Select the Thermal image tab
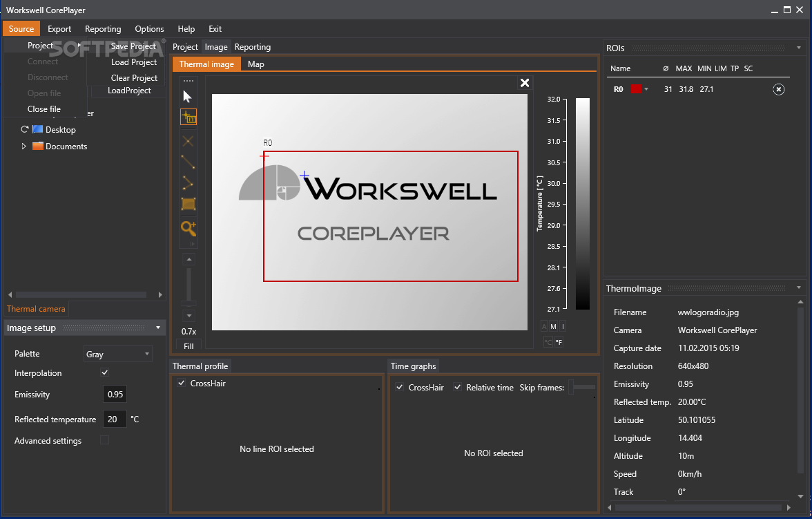812x519 pixels. [206, 64]
